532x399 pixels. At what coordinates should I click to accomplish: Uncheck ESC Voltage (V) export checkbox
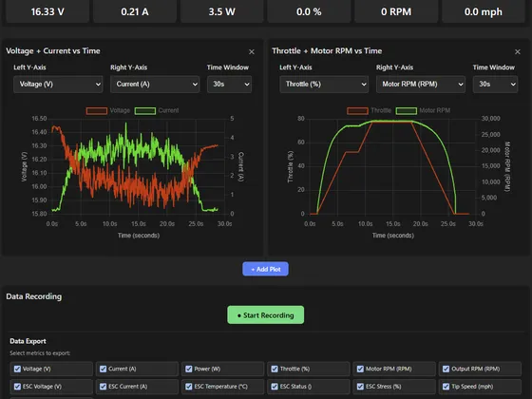pos(17,387)
